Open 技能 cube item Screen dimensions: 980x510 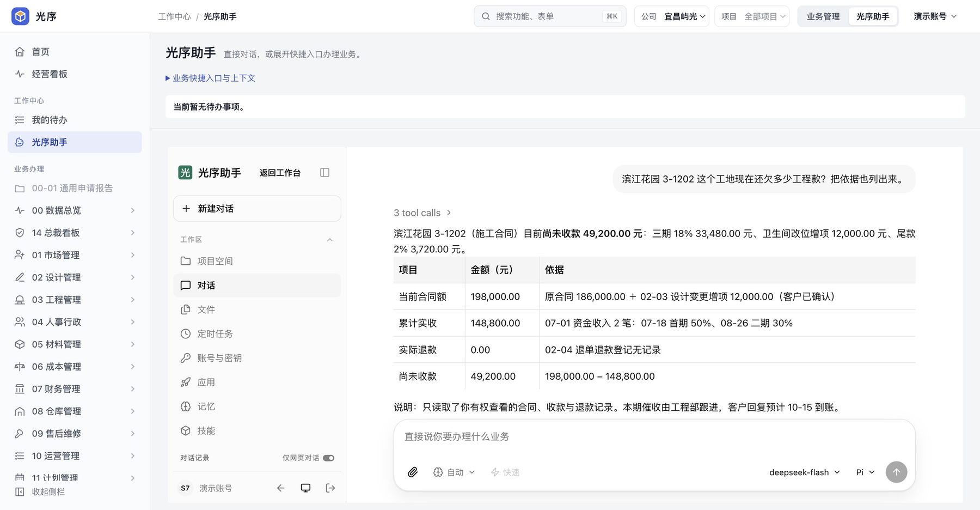[257, 430]
